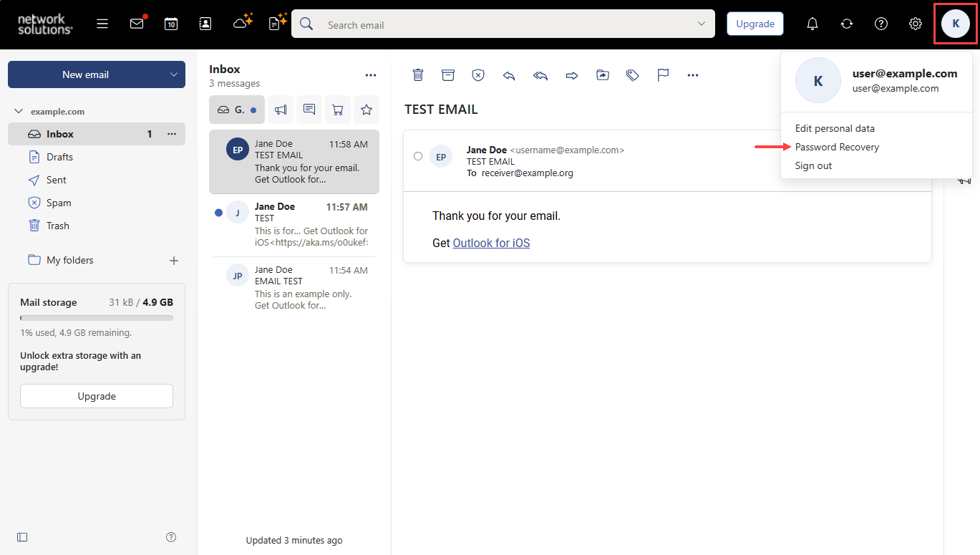Viewport: 980px width, 555px height.
Task: Mark the open email as spam
Action: (x=478, y=75)
